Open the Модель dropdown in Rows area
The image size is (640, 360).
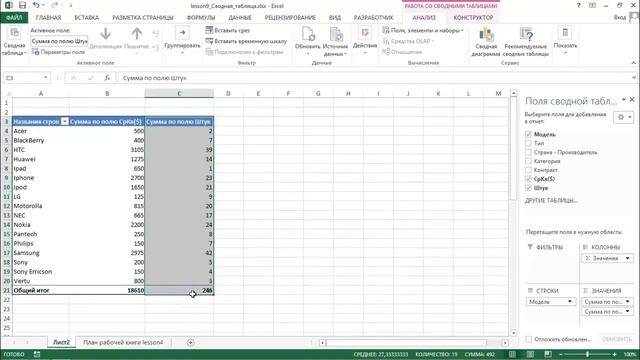[570, 302]
